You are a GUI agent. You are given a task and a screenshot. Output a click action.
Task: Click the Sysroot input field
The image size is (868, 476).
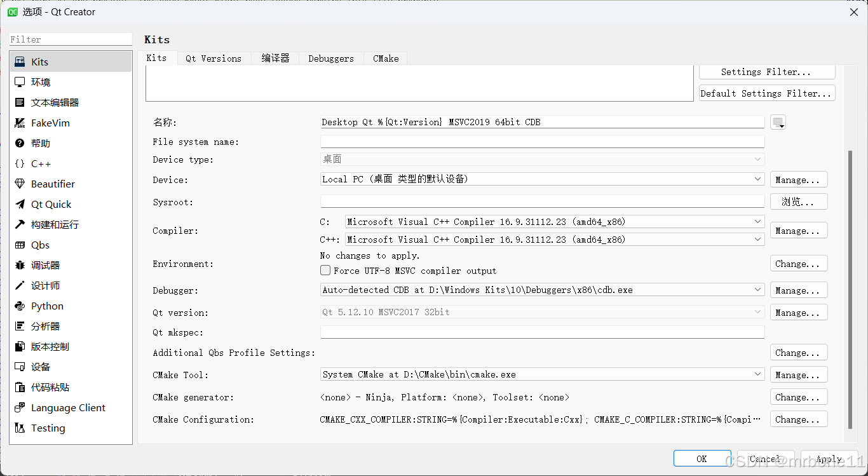click(542, 201)
